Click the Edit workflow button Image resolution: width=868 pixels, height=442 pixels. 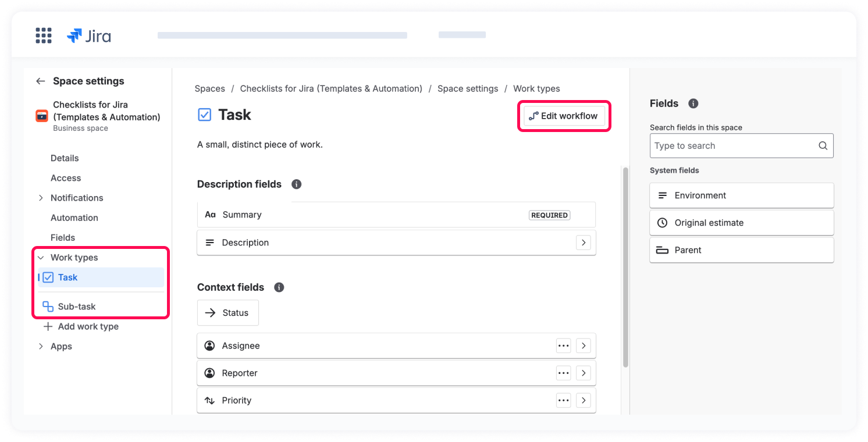click(564, 116)
